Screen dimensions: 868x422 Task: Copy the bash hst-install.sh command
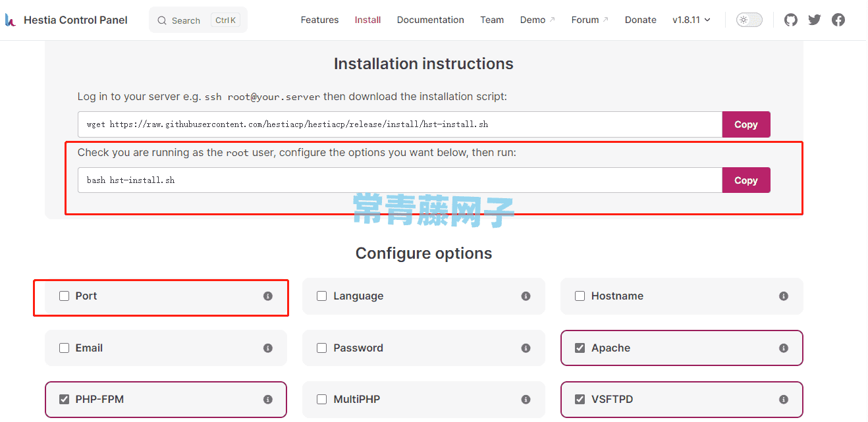pos(746,180)
